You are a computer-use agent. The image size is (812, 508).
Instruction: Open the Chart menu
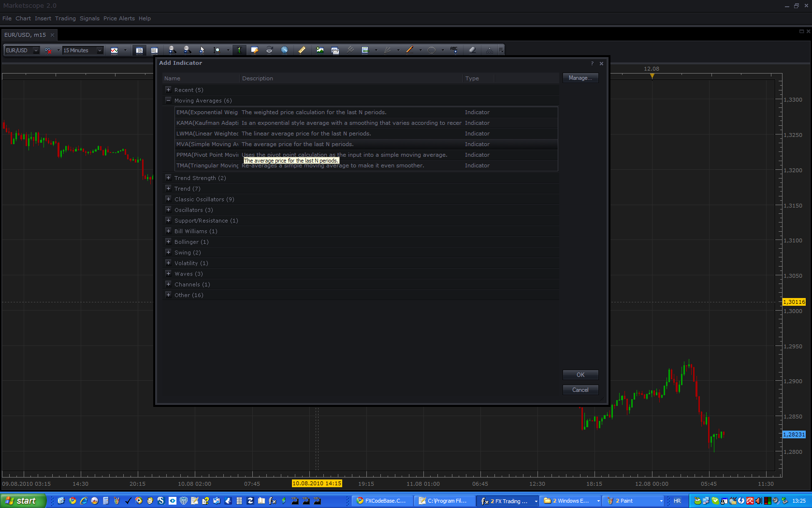[x=23, y=18]
